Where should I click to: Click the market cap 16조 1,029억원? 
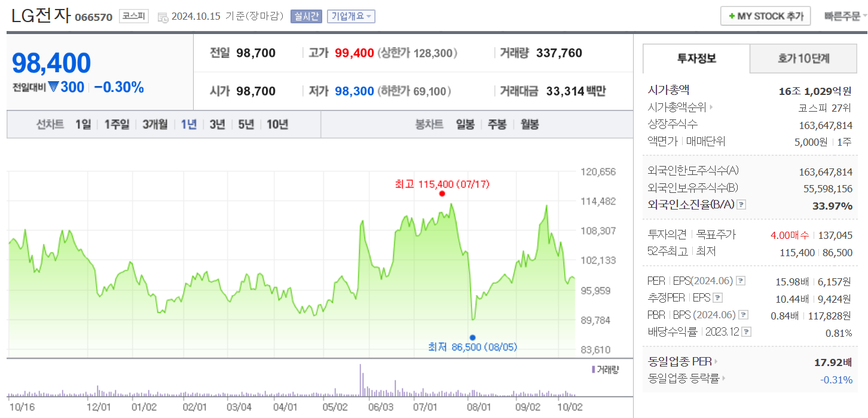[815, 91]
